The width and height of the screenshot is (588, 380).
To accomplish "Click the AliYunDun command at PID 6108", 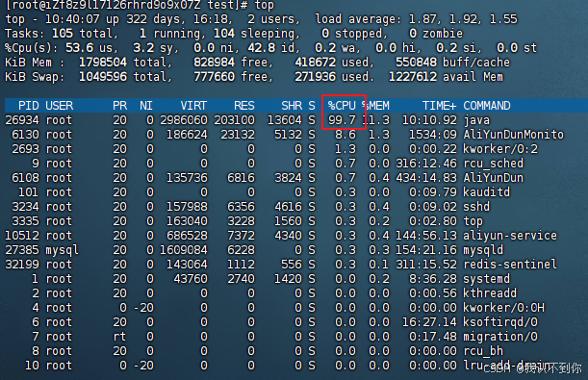I will (x=493, y=178).
